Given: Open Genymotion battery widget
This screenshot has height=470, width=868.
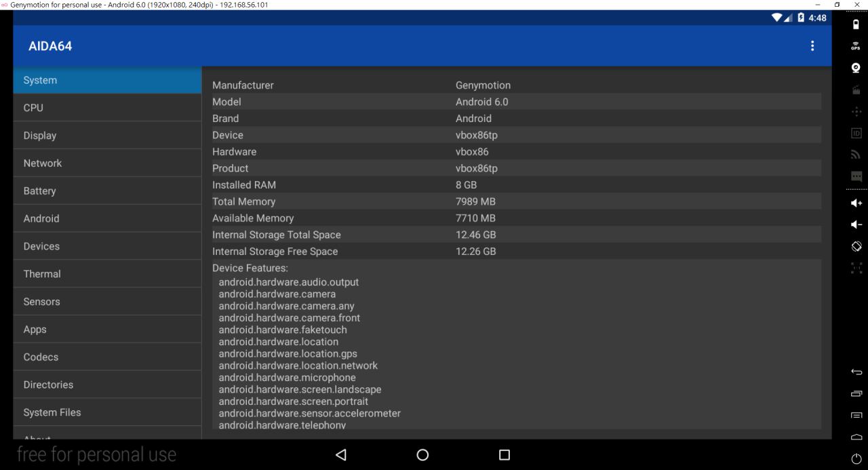Looking at the screenshot, I should pyautogui.click(x=856, y=24).
